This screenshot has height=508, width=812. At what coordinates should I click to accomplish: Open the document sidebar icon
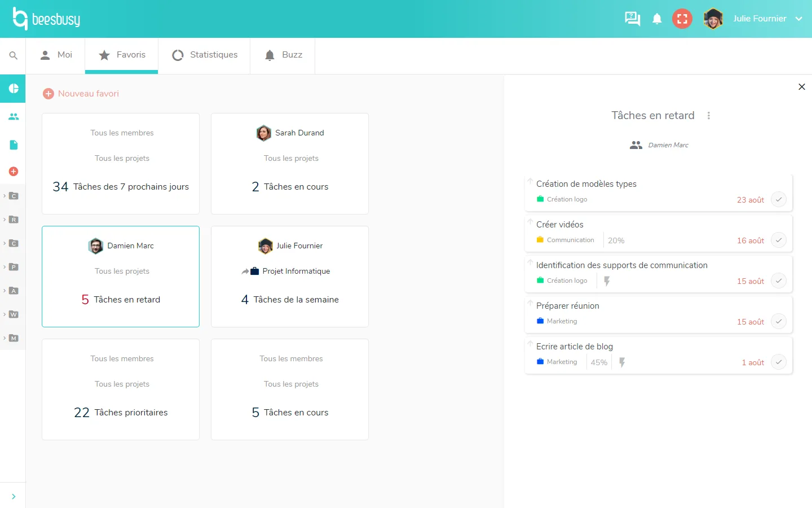point(14,145)
